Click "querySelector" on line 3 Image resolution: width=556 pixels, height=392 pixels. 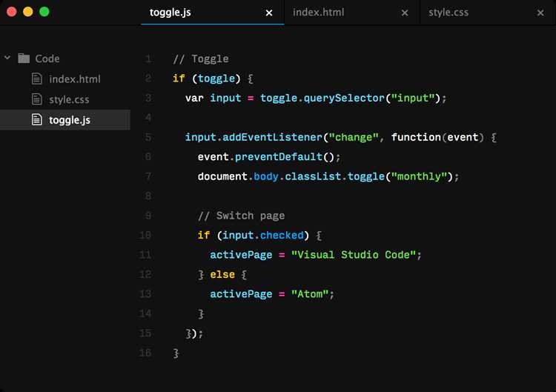344,98
